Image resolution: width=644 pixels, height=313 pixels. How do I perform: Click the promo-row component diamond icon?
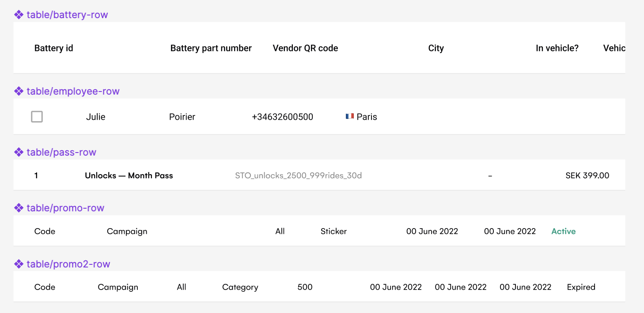click(x=19, y=208)
